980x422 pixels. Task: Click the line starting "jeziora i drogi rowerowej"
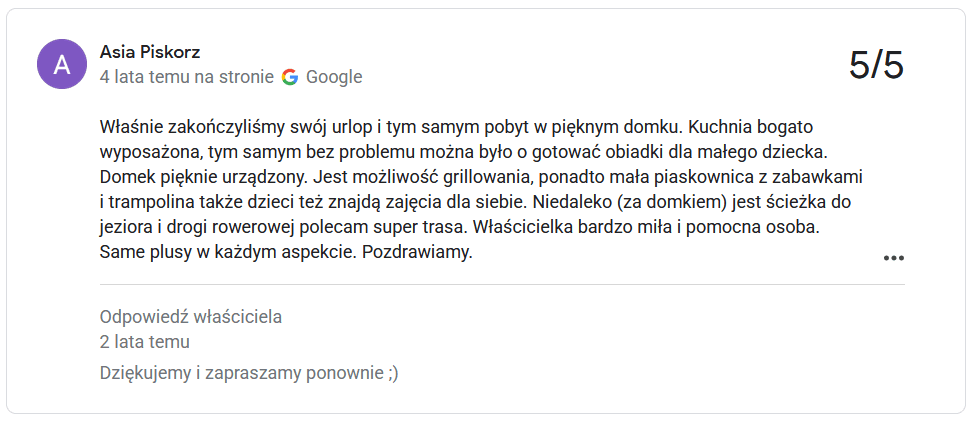pyautogui.click(x=459, y=228)
